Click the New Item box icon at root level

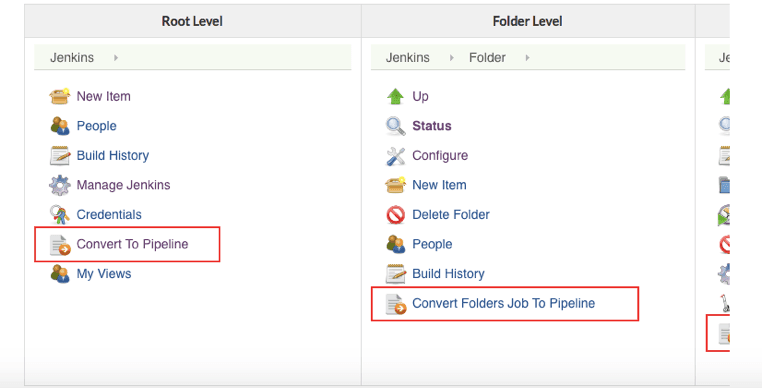click(x=60, y=96)
